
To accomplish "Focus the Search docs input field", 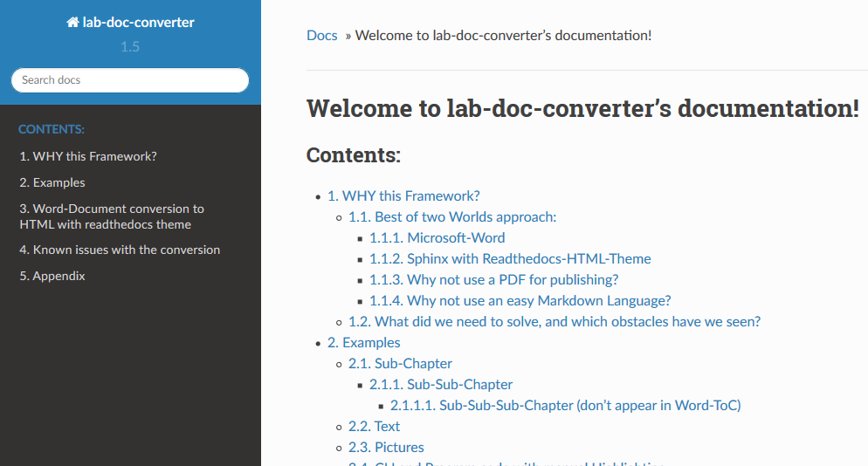I will pos(130,80).
